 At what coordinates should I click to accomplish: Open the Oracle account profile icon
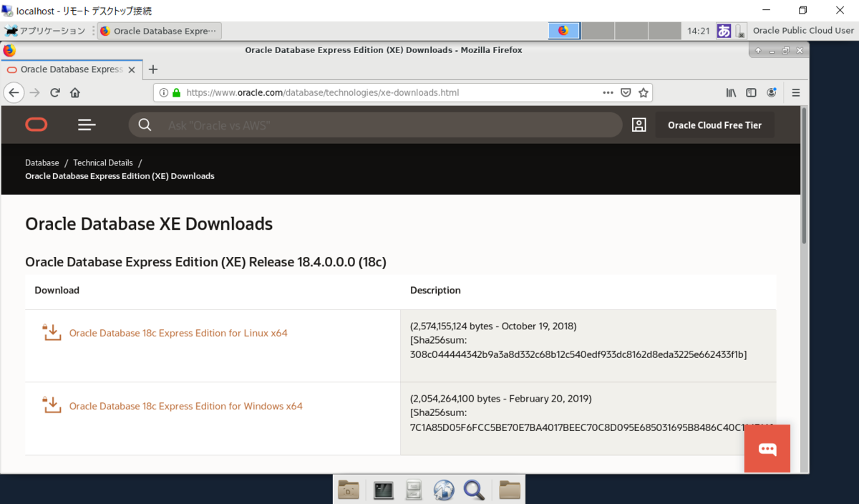point(639,125)
